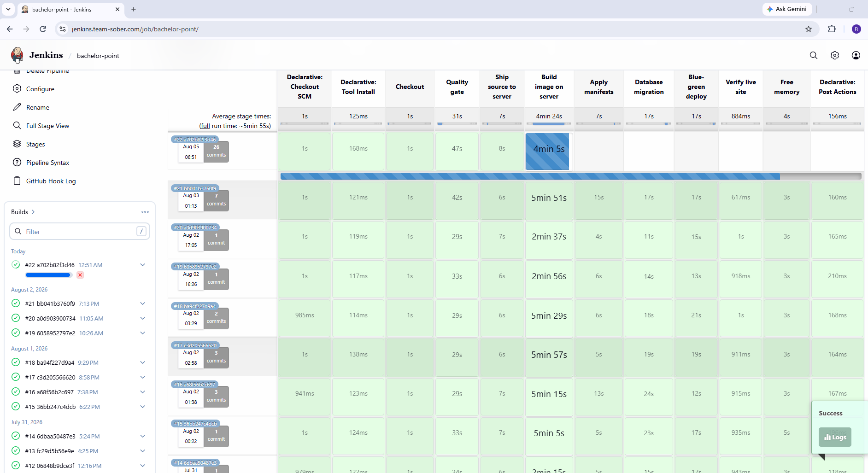Image resolution: width=868 pixels, height=473 pixels.
Task: Open the Stages sidebar item
Action: click(x=35, y=144)
